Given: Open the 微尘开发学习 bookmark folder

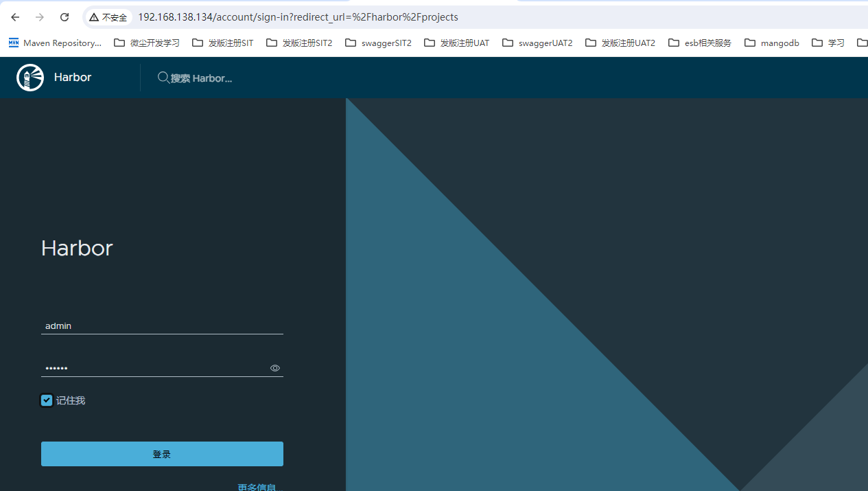Looking at the screenshot, I should 147,43.
